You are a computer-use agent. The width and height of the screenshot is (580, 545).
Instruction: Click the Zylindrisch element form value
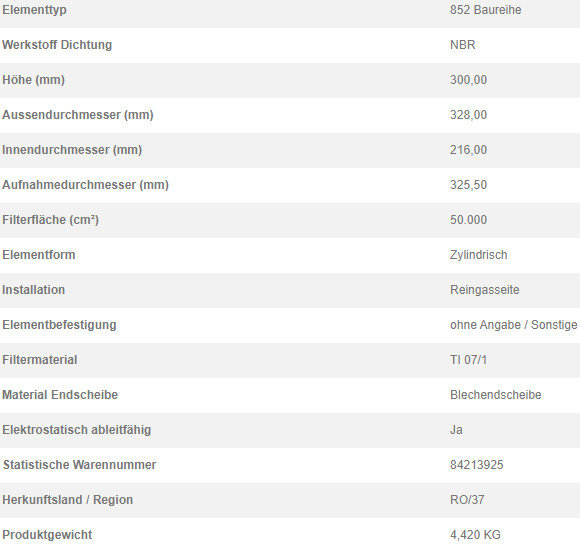click(478, 255)
